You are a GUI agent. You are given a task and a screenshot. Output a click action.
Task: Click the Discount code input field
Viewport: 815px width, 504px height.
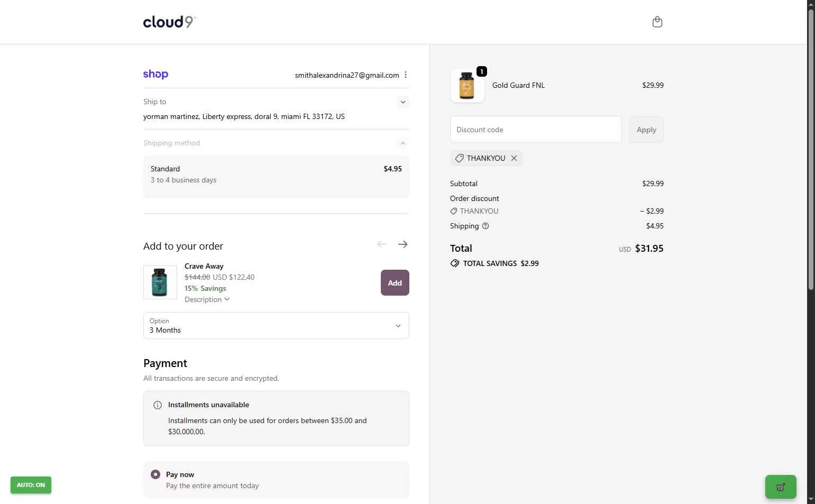(536, 130)
